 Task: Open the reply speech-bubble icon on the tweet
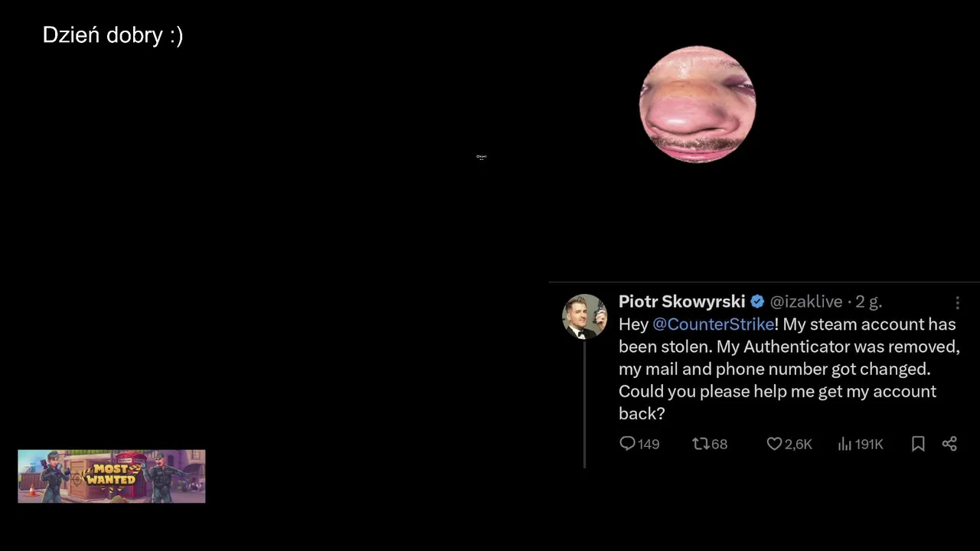627,444
